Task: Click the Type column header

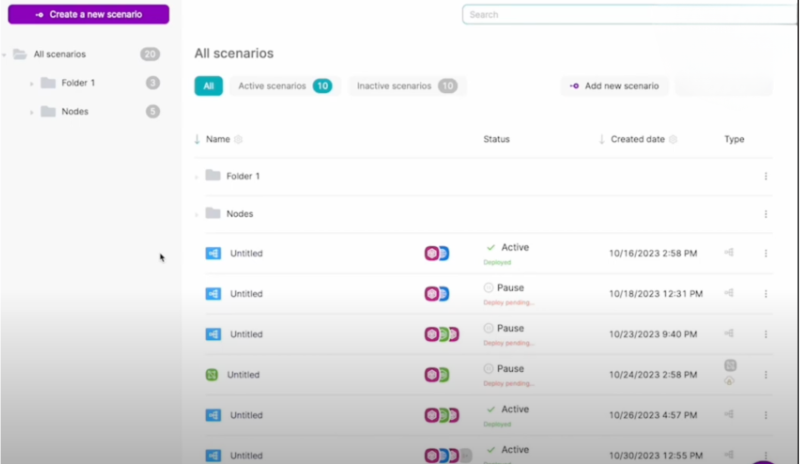Action: pyautogui.click(x=734, y=139)
